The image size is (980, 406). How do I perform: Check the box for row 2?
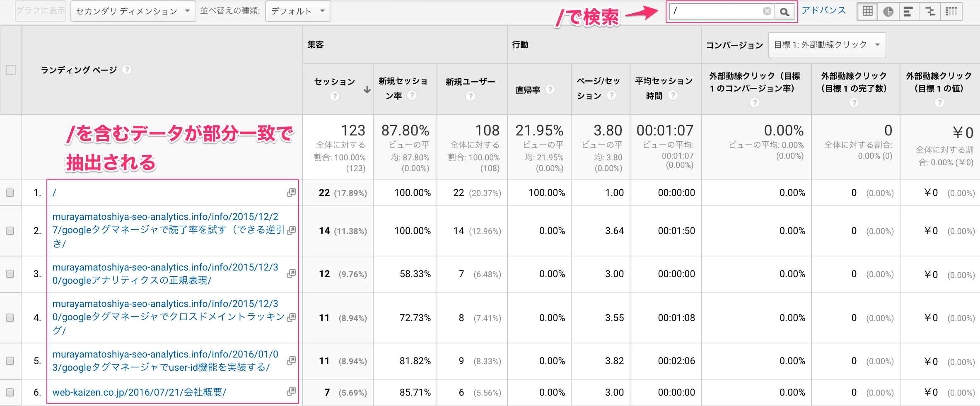pos(10,231)
